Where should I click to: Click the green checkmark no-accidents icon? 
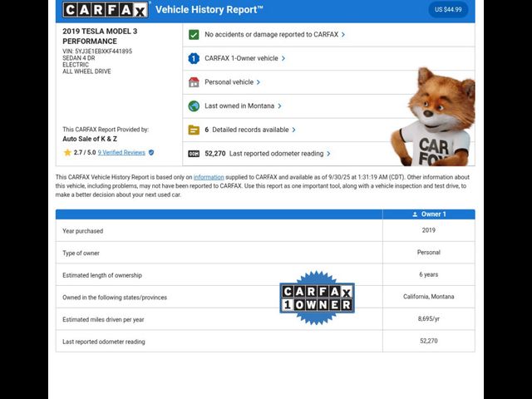coord(194,35)
